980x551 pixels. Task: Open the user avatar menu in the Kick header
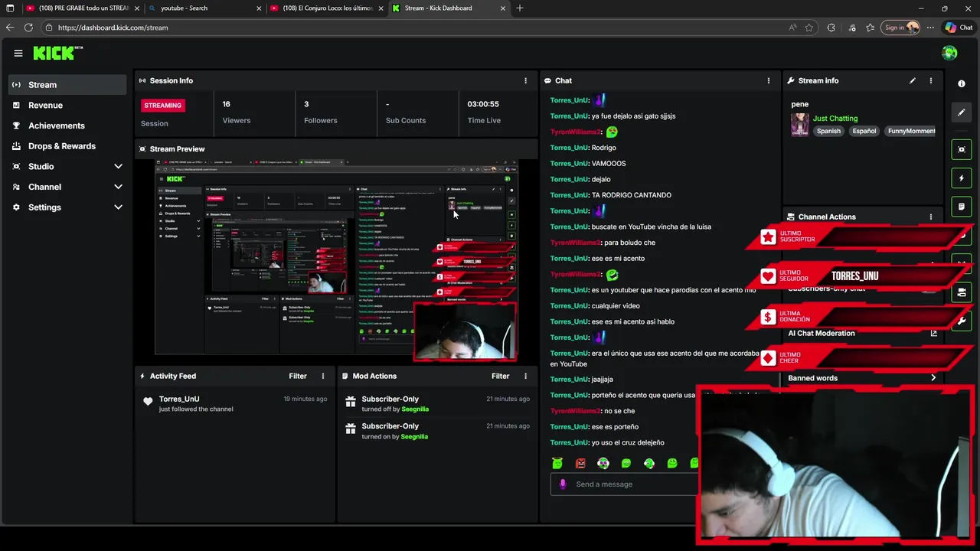[x=949, y=53]
